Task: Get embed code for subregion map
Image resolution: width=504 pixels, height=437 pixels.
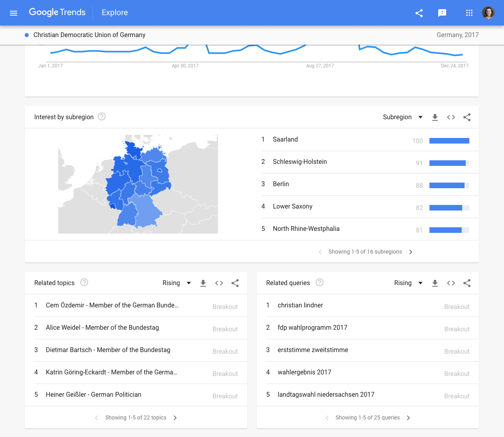Action: tap(451, 117)
